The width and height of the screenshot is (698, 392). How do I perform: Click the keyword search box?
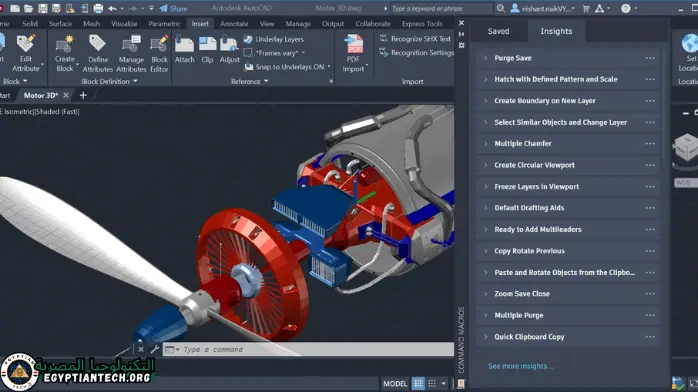coord(441,8)
